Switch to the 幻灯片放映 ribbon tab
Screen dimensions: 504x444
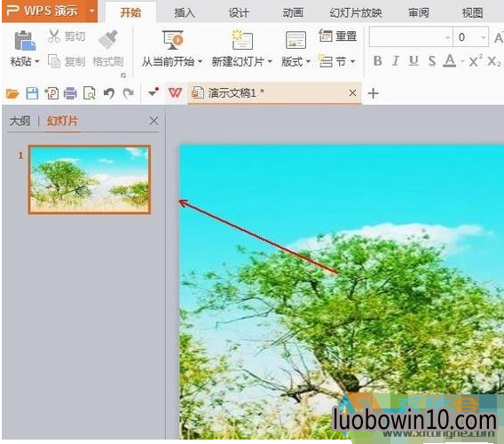(356, 12)
